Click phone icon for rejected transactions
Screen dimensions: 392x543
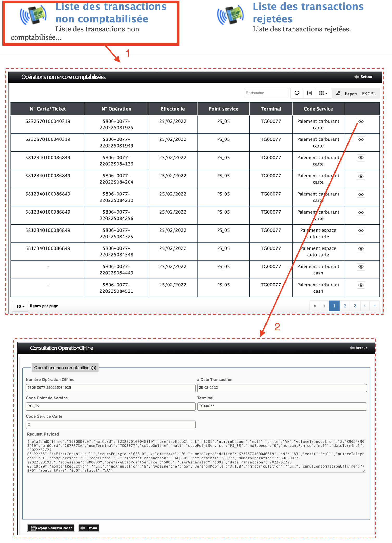click(231, 15)
